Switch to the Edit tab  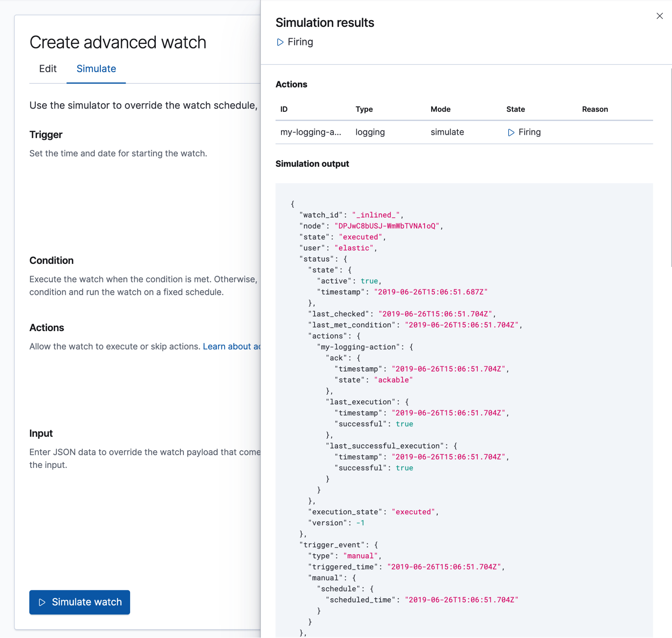pyautogui.click(x=48, y=69)
